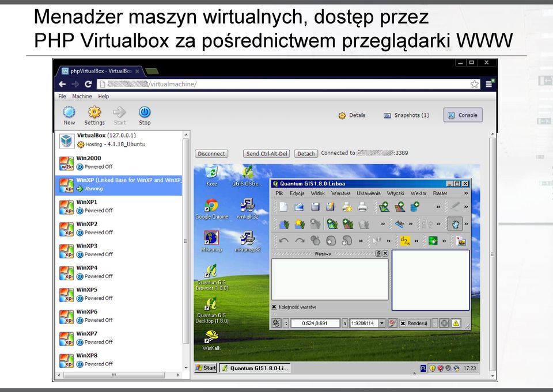The width and height of the screenshot is (553, 392).
Task: Toggle the Kolejność warstw checkbox
Action: 274,307
